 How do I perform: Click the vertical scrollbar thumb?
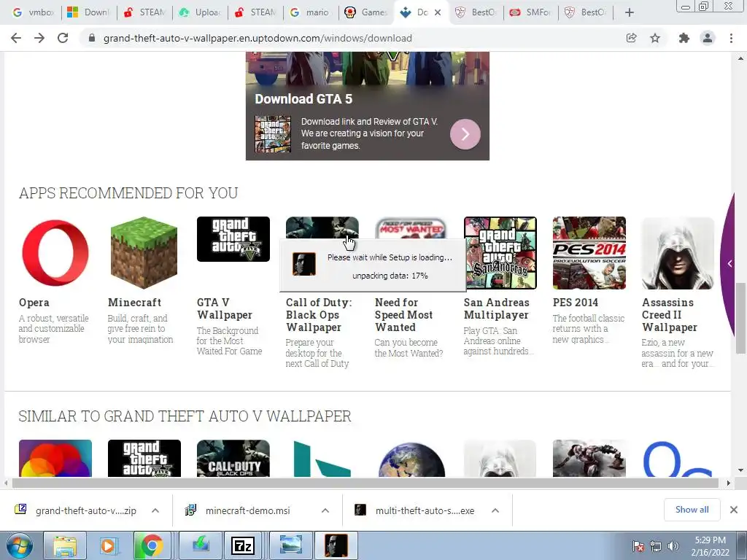(740, 318)
